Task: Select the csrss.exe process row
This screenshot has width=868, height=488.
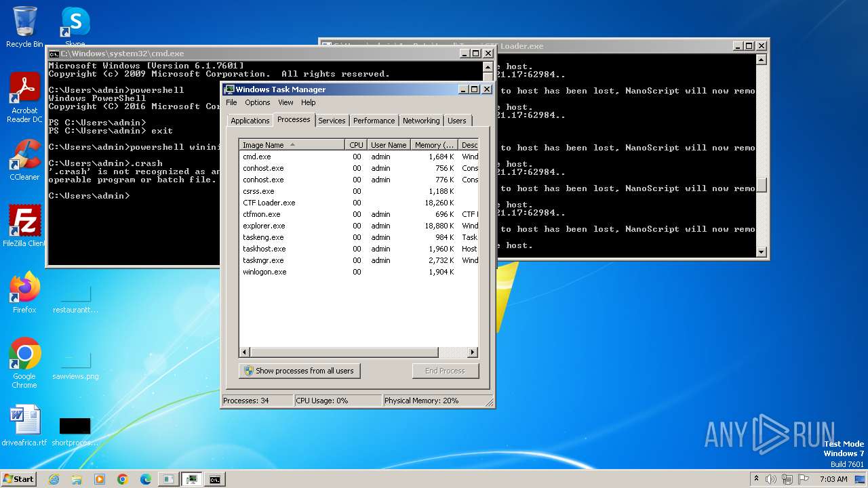Action: click(x=359, y=191)
